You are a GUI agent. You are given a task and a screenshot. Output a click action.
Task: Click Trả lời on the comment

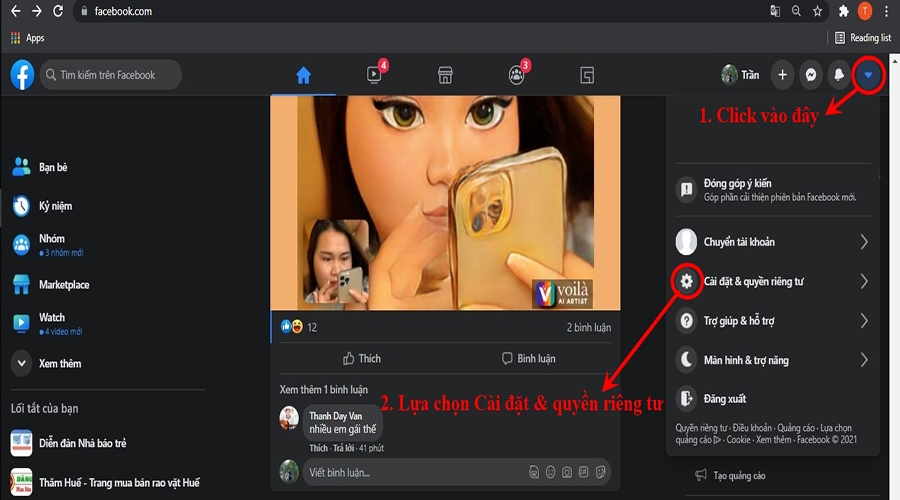[343, 448]
